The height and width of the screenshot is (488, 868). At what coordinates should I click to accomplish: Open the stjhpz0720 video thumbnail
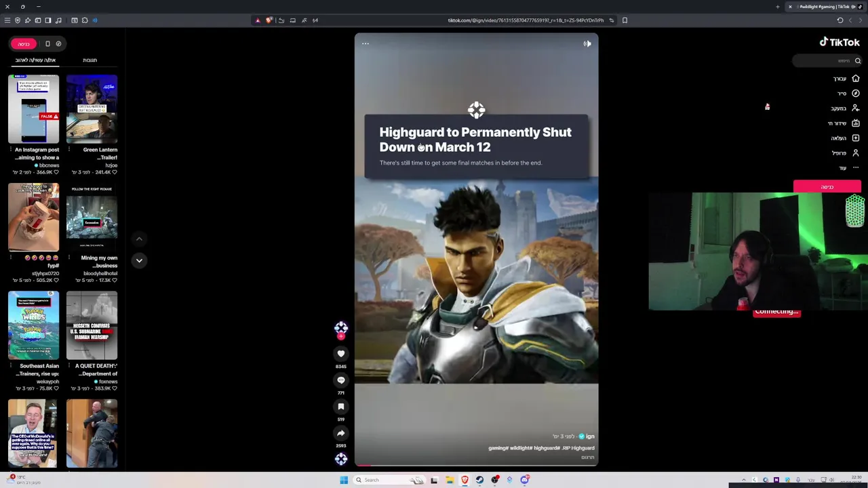click(x=33, y=218)
